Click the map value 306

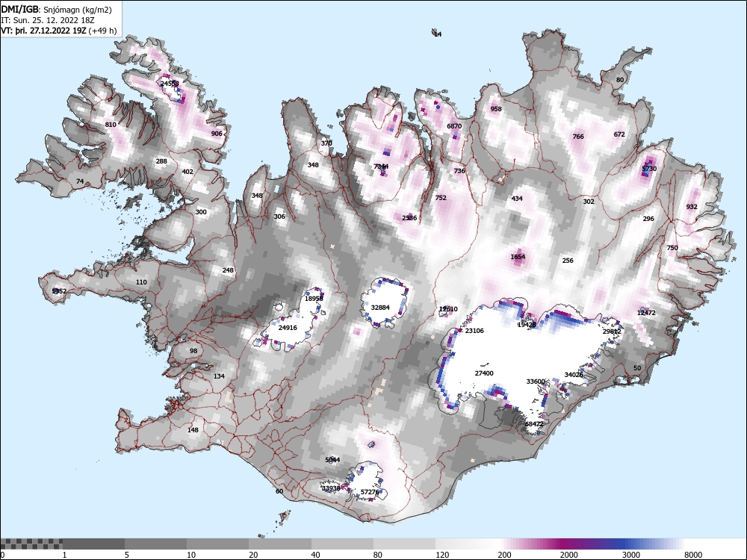(x=279, y=217)
